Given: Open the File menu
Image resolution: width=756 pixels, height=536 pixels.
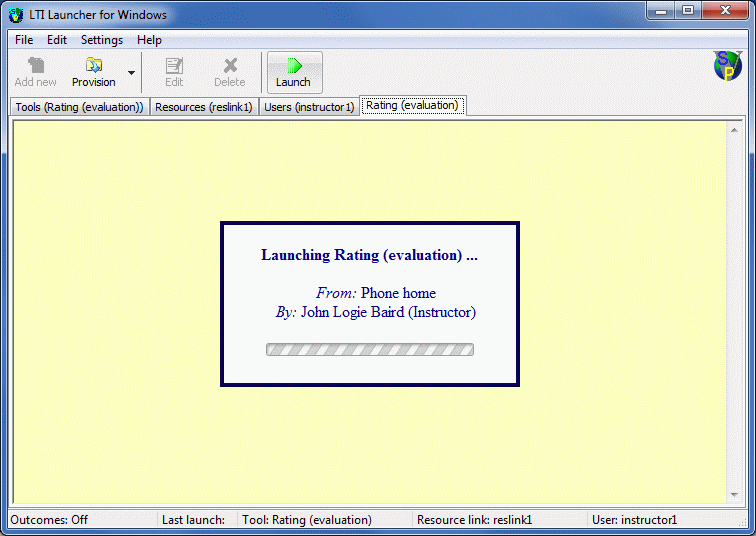Looking at the screenshot, I should click(24, 40).
